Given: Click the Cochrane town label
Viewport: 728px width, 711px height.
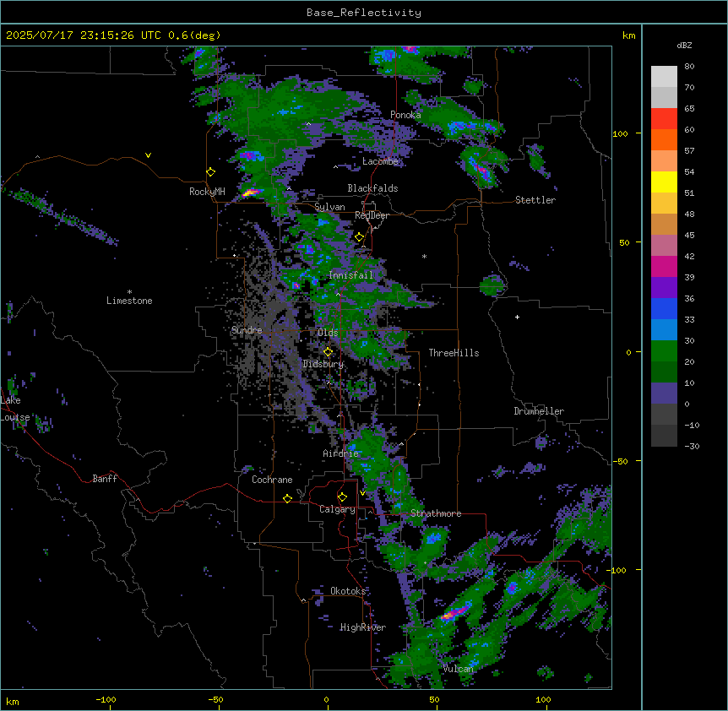Looking at the screenshot, I should tap(272, 480).
